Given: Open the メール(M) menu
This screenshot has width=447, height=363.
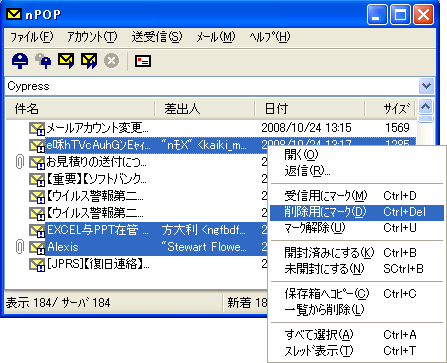Looking at the screenshot, I should point(216,37).
